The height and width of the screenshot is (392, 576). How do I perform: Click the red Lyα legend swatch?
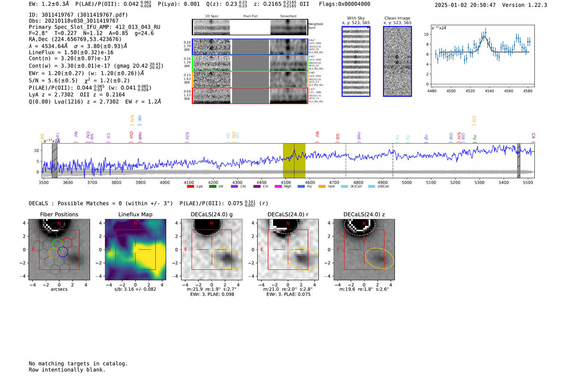click(x=190, y=187)
